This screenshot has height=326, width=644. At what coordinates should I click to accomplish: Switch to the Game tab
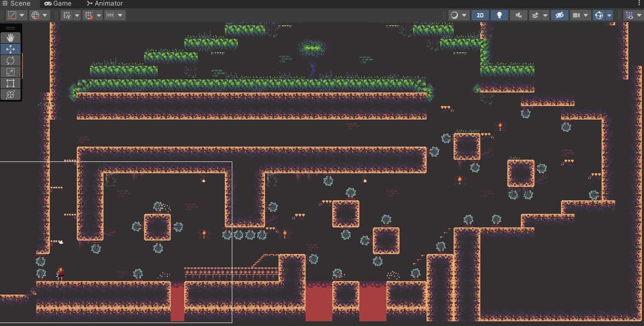coord(58,4)
